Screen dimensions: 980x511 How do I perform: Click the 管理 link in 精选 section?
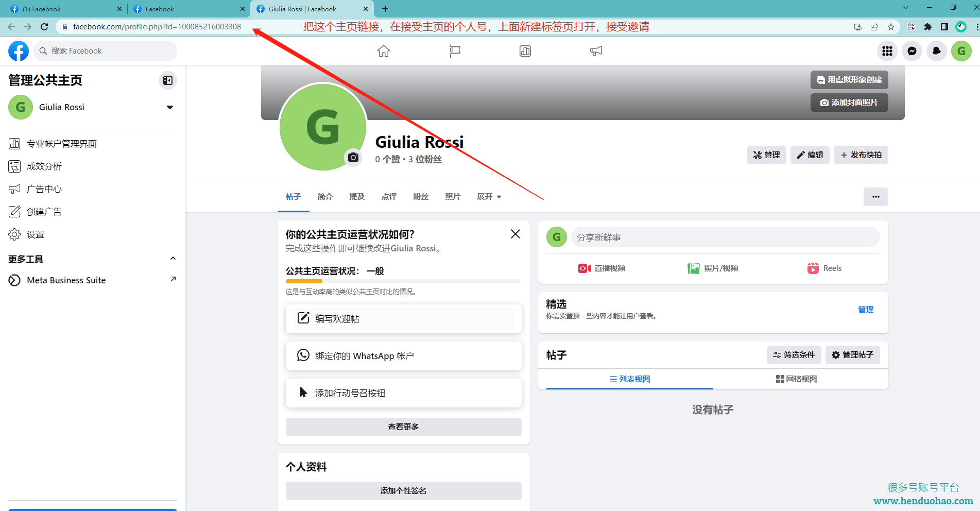coord(866,310)
